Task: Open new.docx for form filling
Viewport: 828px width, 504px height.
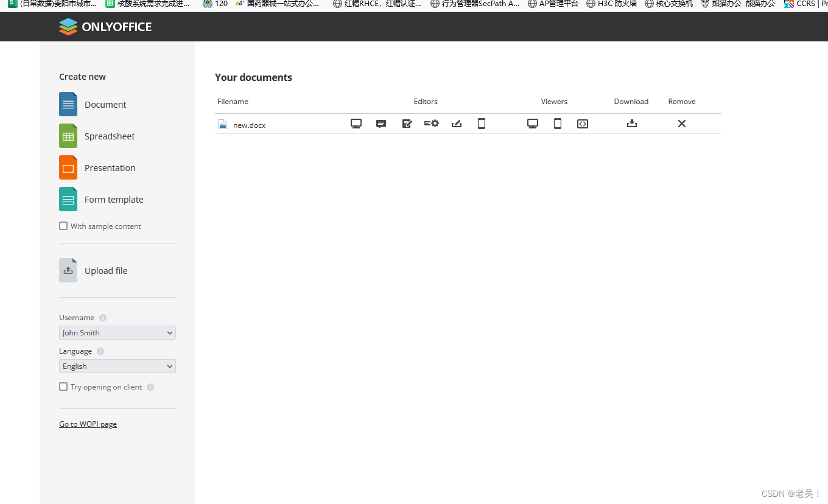Action: pyautogui.click(x=457, y=124)
